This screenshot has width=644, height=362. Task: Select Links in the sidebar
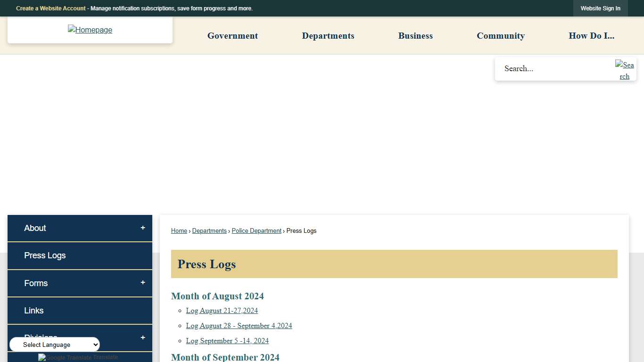pyautogui.click(x=34, y=311)
